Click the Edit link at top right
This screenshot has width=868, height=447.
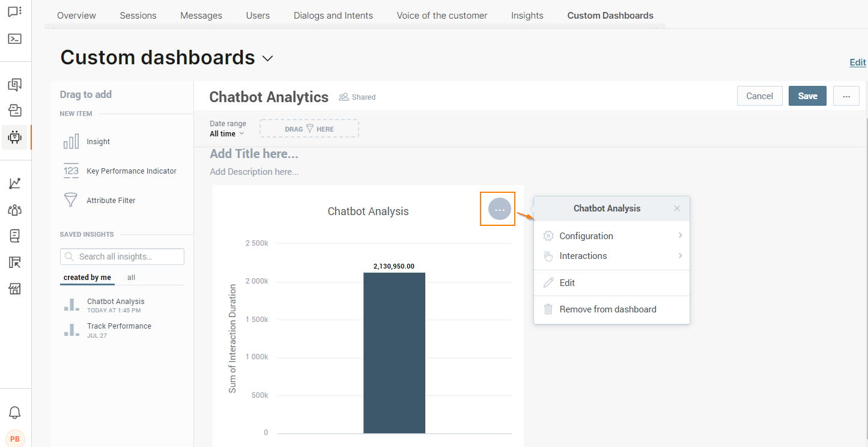(x=857, y=62)
